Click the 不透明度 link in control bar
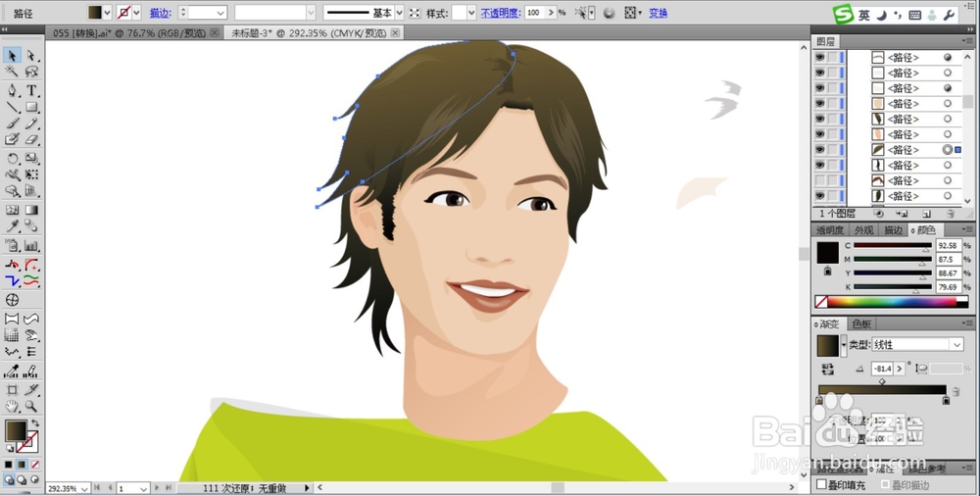 [x=501, y=13]
